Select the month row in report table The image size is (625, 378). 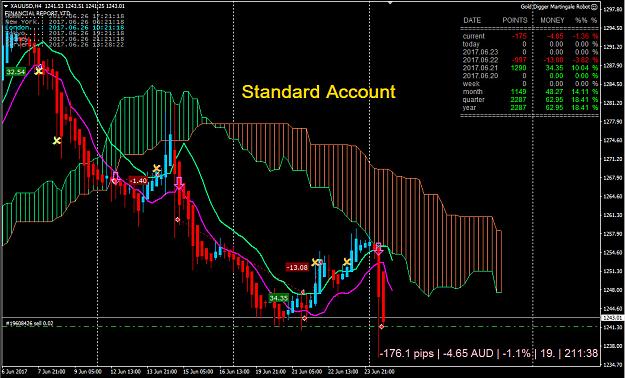530,92
